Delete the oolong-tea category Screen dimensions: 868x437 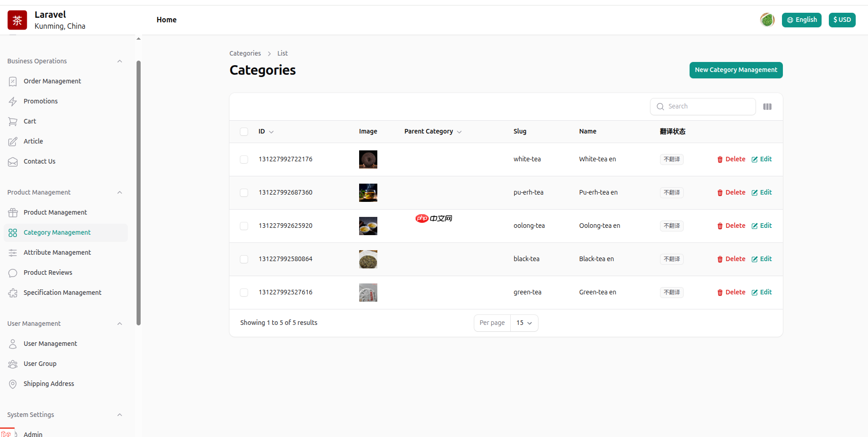[731, 226]
